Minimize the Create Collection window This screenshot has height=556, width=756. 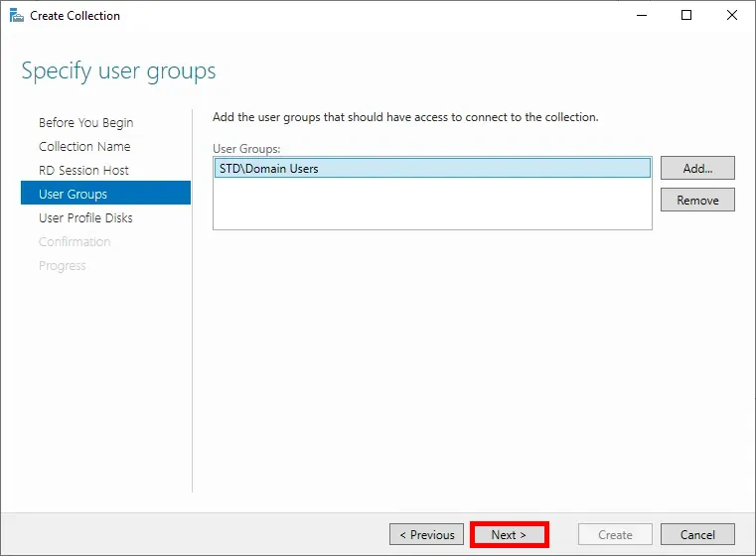pyautogui.click(x=639, y=16)
